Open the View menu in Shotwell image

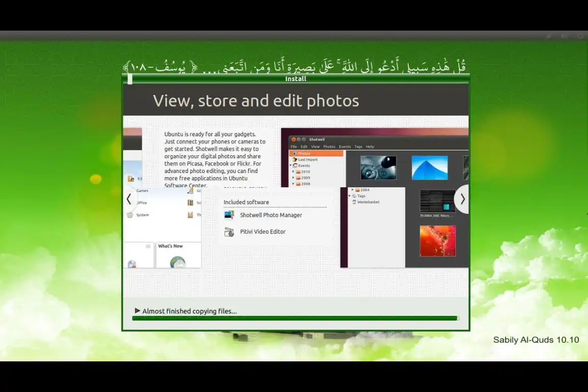click(315, 146)
